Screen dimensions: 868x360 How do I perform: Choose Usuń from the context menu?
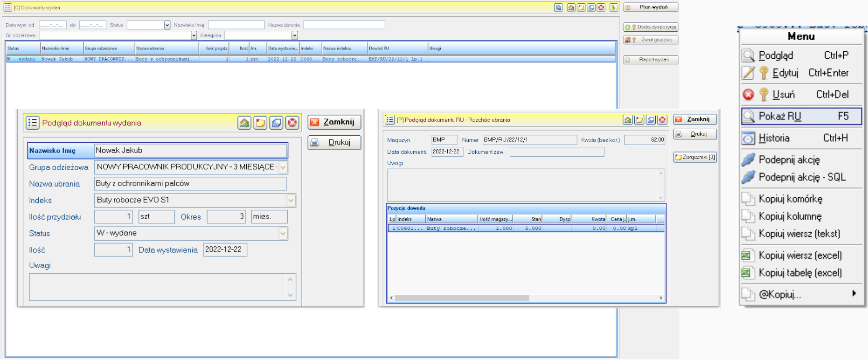click(x=801, y=95)
